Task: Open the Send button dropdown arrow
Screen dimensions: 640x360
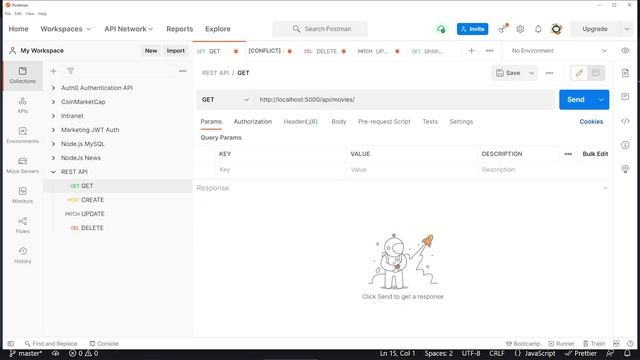Action: (x=601, y=100)
